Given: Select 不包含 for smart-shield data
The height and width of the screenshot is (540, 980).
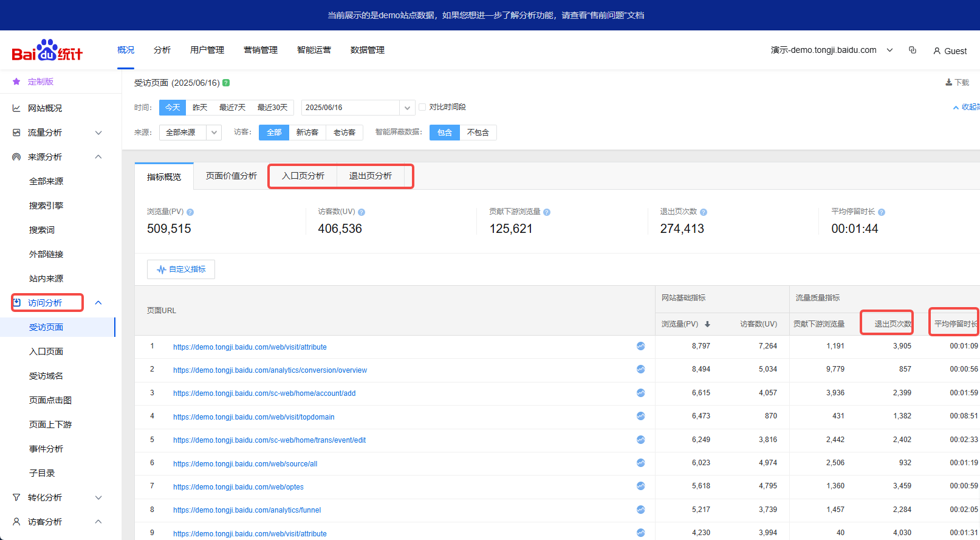Looking at the screenshot, I should click(x=478, y=133).
